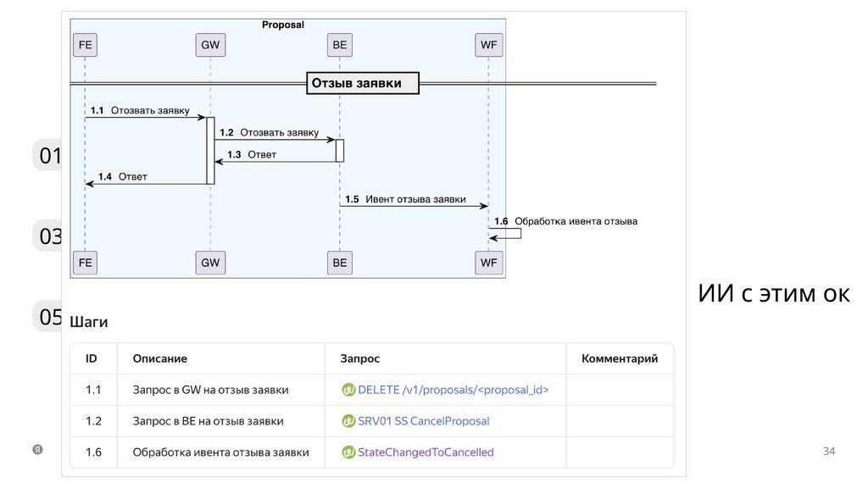Select the "Шаги" heading

89,323
